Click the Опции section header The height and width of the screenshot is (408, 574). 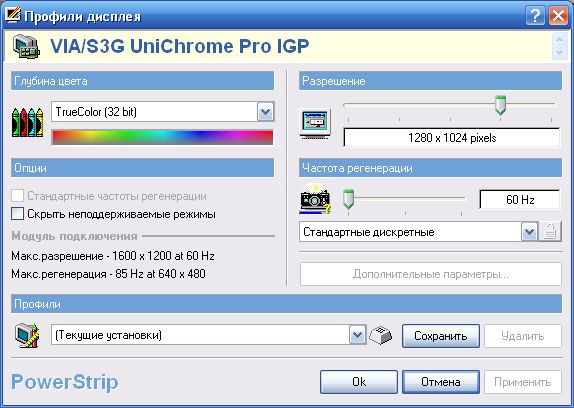coord(142,168)
